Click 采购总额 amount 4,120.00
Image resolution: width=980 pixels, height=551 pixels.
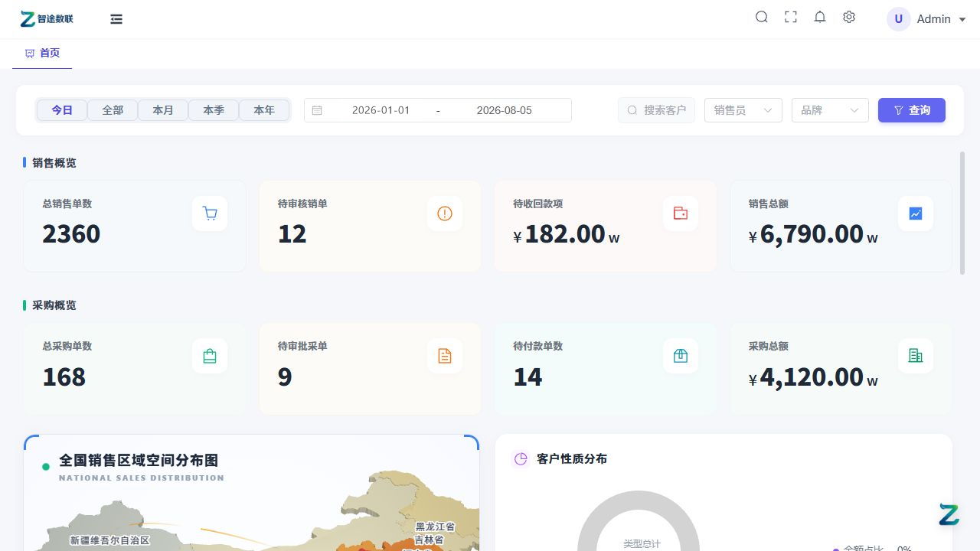(812, 377)
